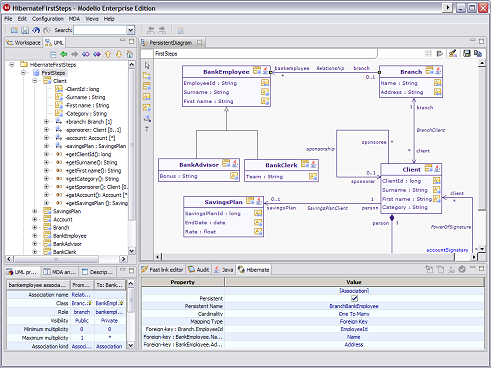Click the Java icon in Branch class header
This screenshot has height=368, width=491.
[x=438, y=71]
